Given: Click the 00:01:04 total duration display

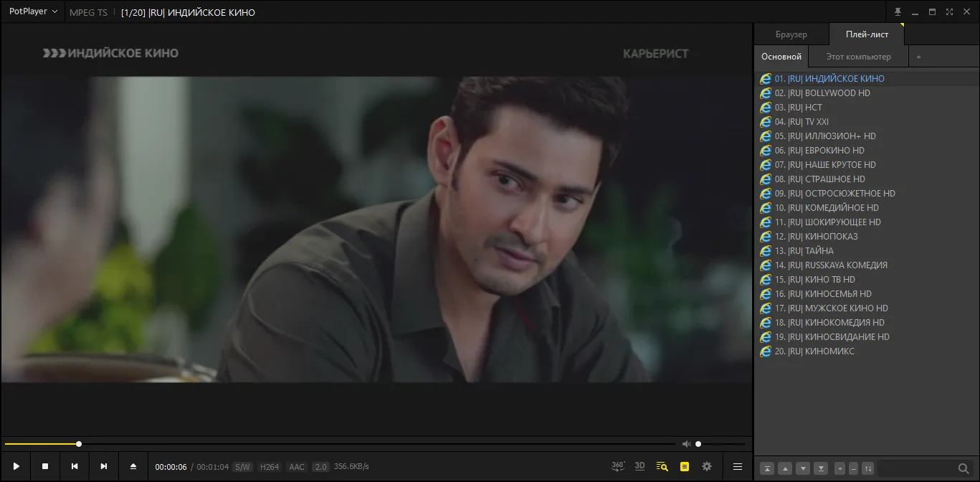Looking at the screenshot, I should point(213,467).
